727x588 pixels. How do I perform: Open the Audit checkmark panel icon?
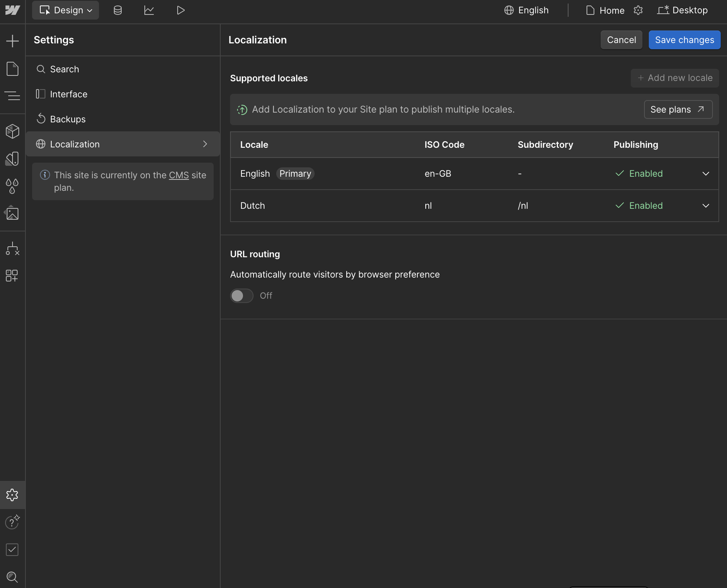click(13, 550)
